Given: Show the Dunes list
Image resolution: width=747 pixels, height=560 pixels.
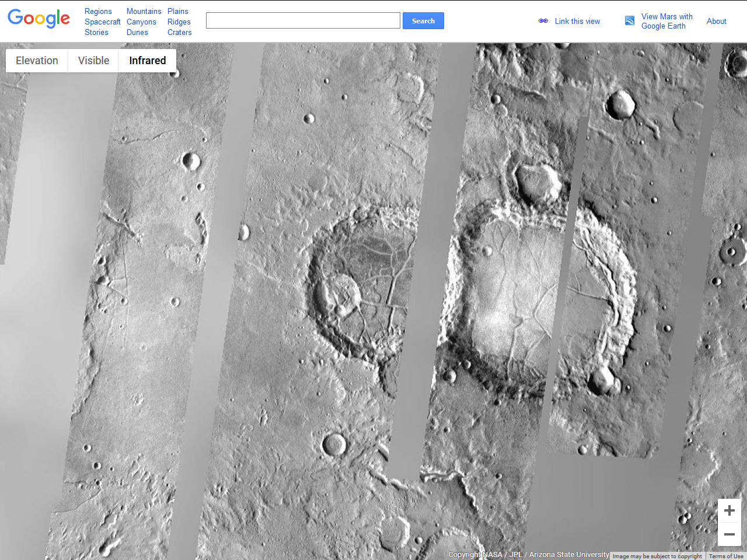Looking at the screenshot, I should [137, 32].
